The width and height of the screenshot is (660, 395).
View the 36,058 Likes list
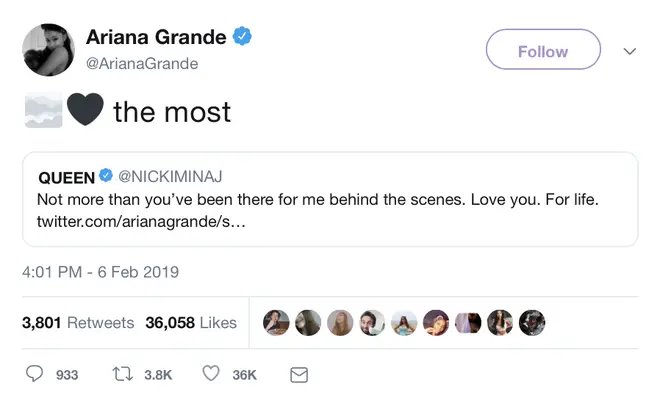pyautogui.click(x=191, y=323)
